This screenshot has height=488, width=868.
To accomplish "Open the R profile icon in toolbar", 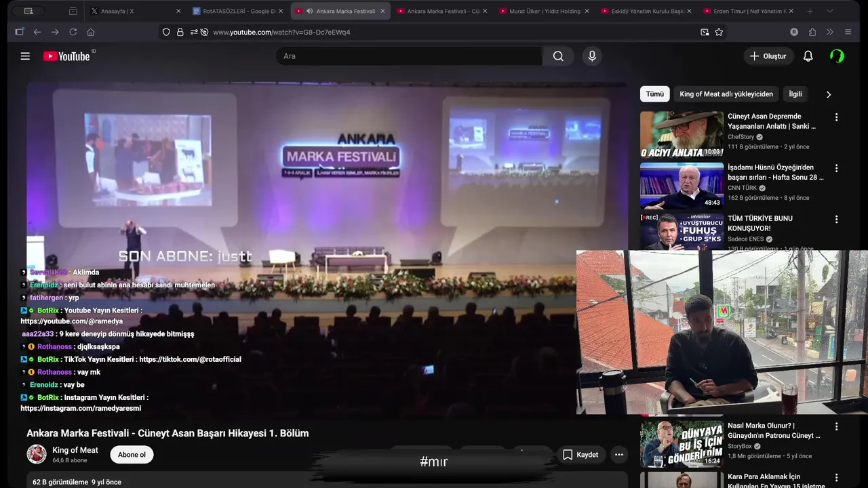I will [x=794, y=32].
